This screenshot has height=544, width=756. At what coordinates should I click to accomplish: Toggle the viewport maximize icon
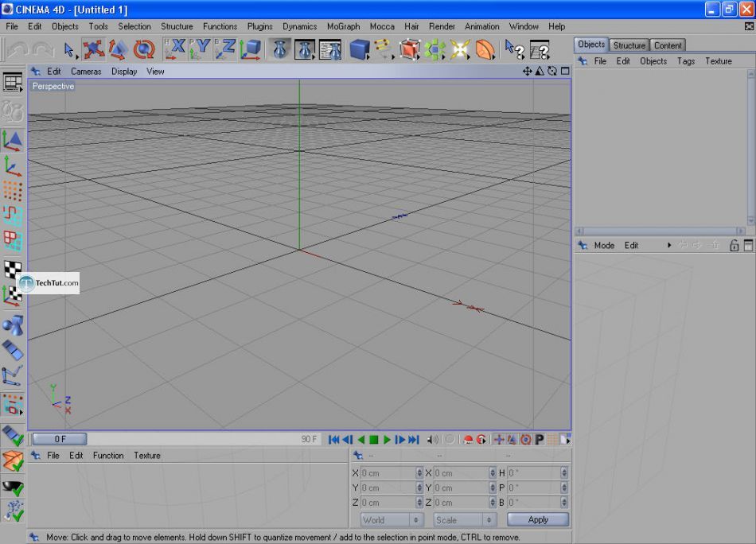[x=564, y=72]
